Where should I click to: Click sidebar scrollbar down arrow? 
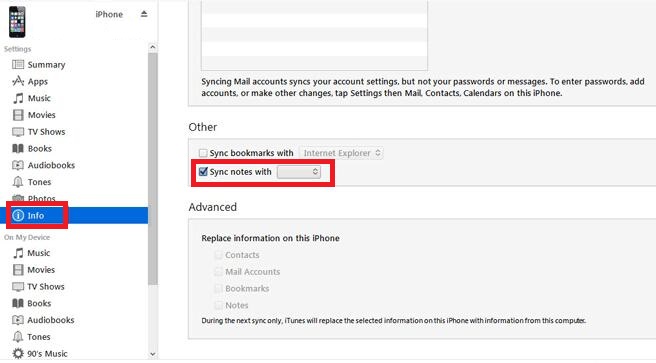(x=153, y=354)
